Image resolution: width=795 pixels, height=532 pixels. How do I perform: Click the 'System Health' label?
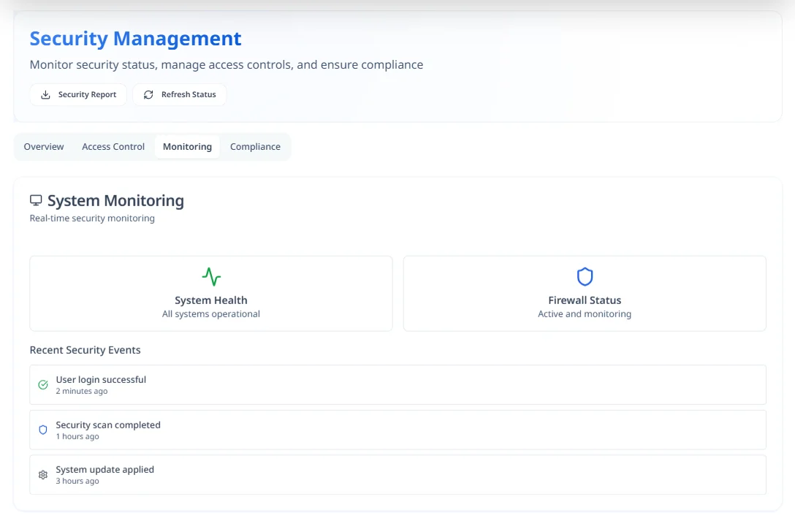click(x=211, y=300)
